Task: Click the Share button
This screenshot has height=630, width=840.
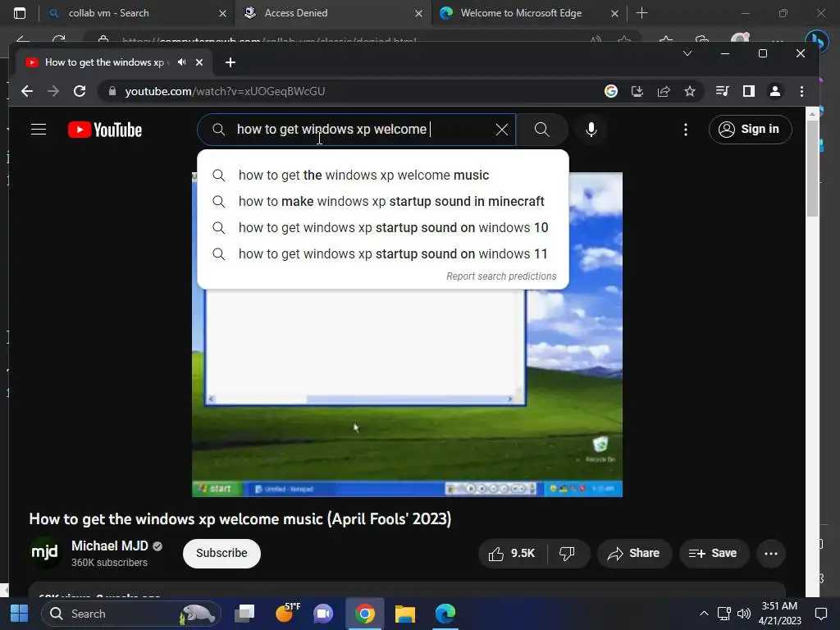Action: [634, 554]
